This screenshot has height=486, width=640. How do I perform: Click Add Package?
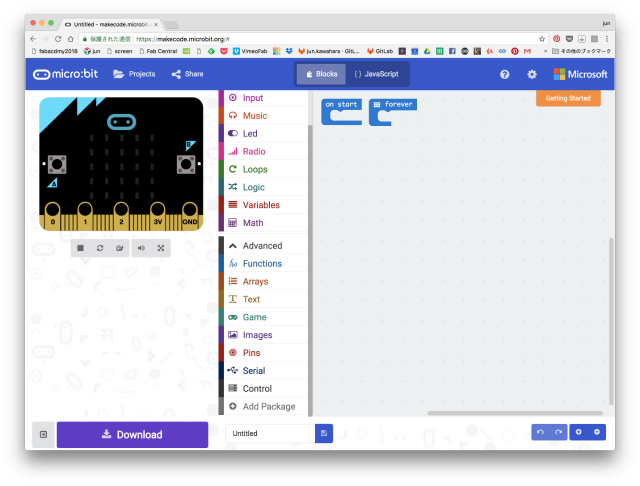tap(263, 407)
